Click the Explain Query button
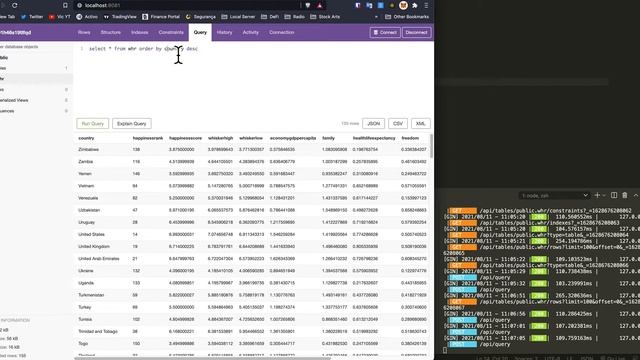The width and height of the screenshot is (640, 360). coord(131,124)
